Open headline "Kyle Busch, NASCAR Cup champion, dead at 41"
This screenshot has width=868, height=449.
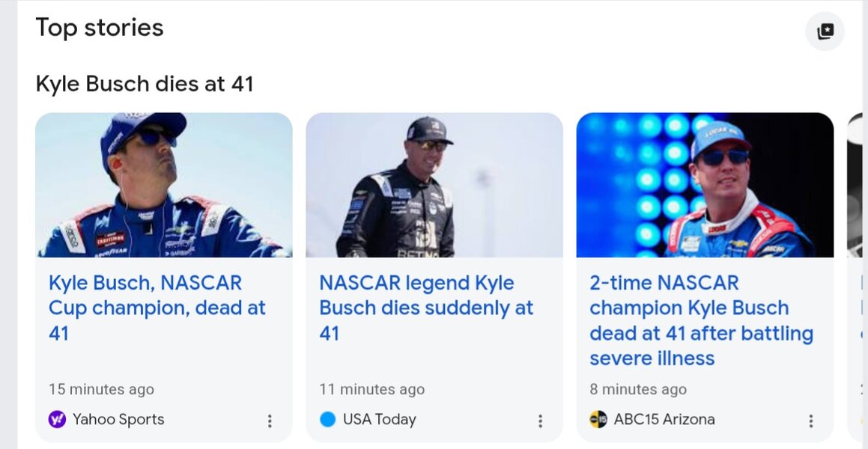157,308
